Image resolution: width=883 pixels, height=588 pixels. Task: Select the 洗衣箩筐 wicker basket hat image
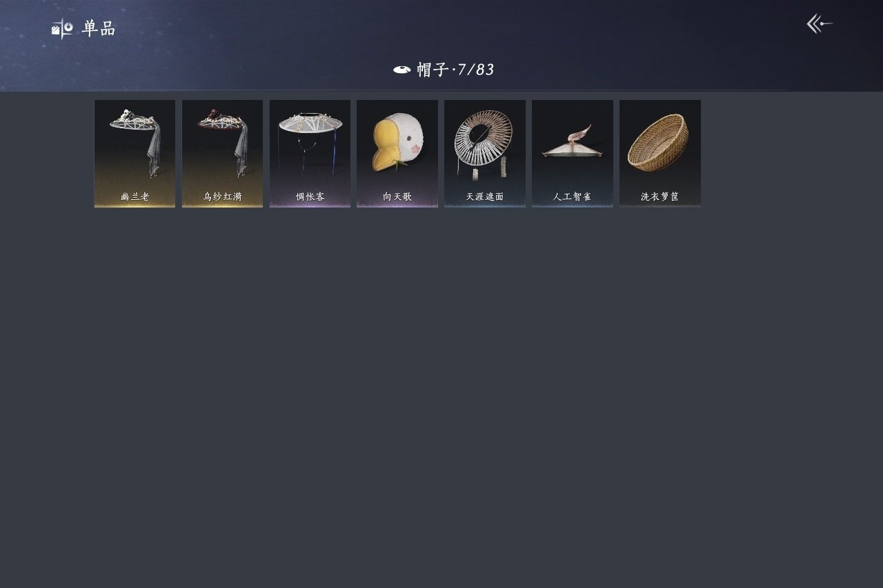[659, 143]
